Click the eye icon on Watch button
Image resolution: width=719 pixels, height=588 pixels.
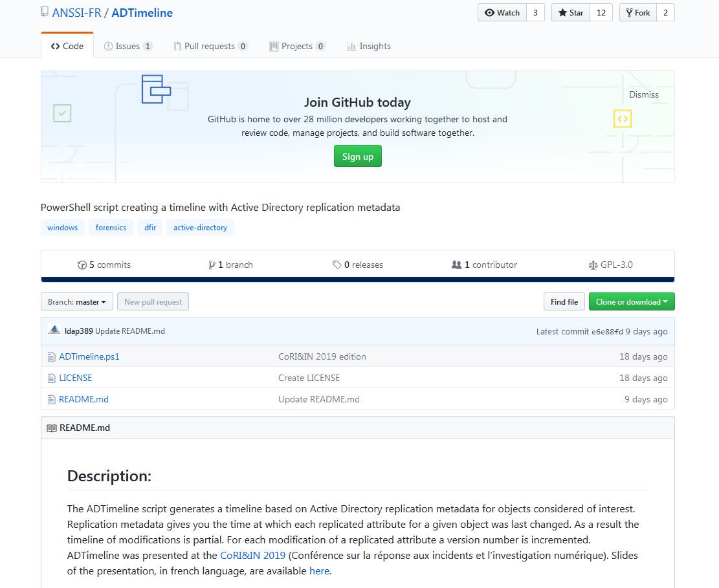pyautogui.click(x=489, y=13)
